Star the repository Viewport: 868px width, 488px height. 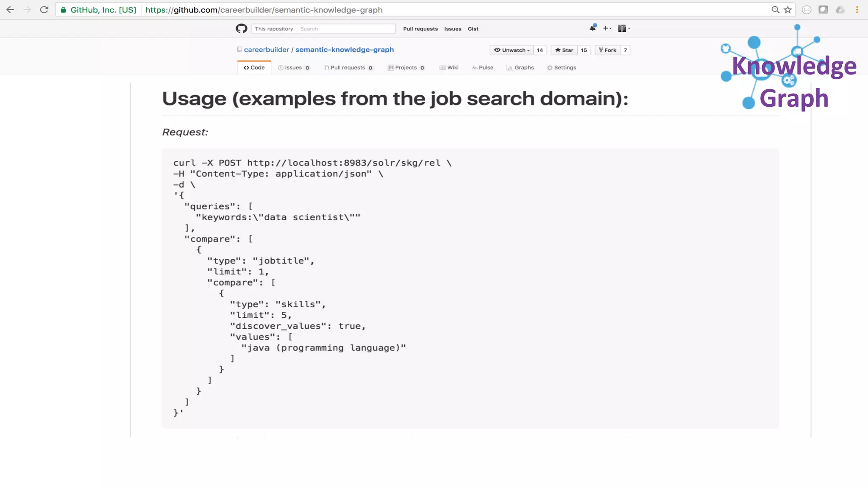coord(564,50)
